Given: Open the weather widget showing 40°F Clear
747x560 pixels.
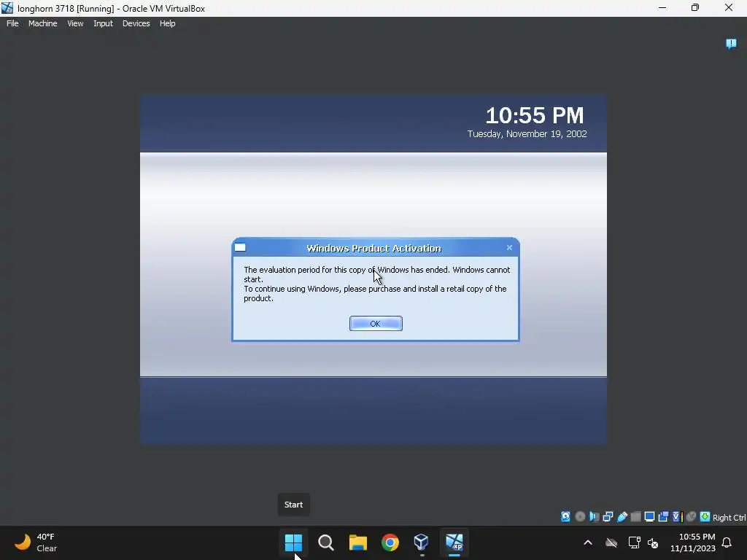Looking at the screenshot, I should tap(36, 542).
